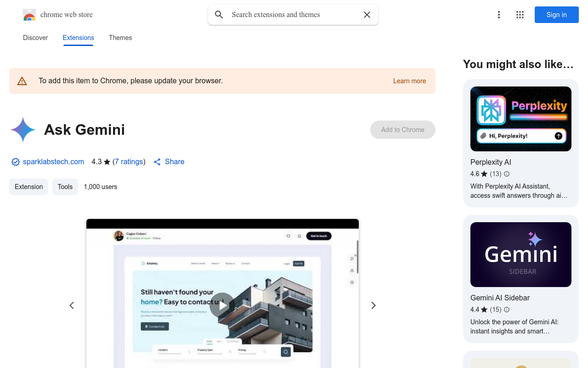The image size is (588, 368).
Task: Click the verified publisher badge icon
Action: point(16,162)
